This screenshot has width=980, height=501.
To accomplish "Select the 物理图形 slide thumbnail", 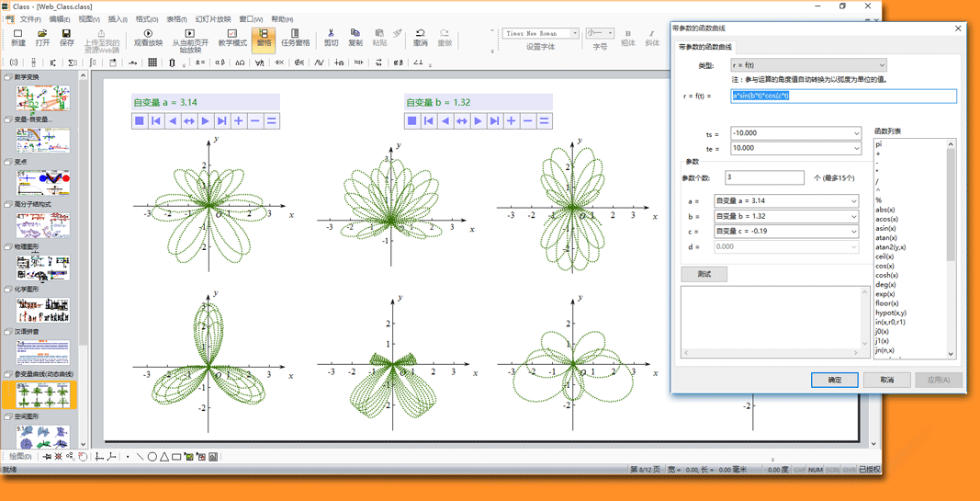I will click(42, 268).
